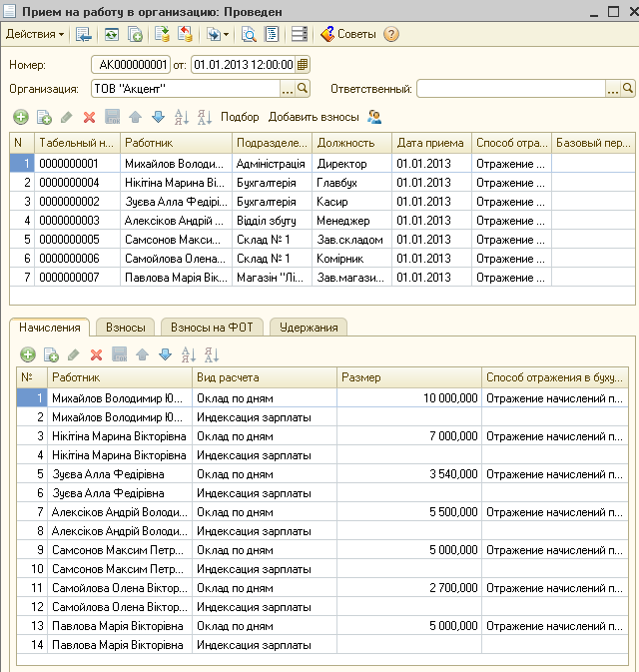Select the Відділ збуту department cell
This screenshot has width=639, height=672.
pyautogui.click(x=272, y=221)
